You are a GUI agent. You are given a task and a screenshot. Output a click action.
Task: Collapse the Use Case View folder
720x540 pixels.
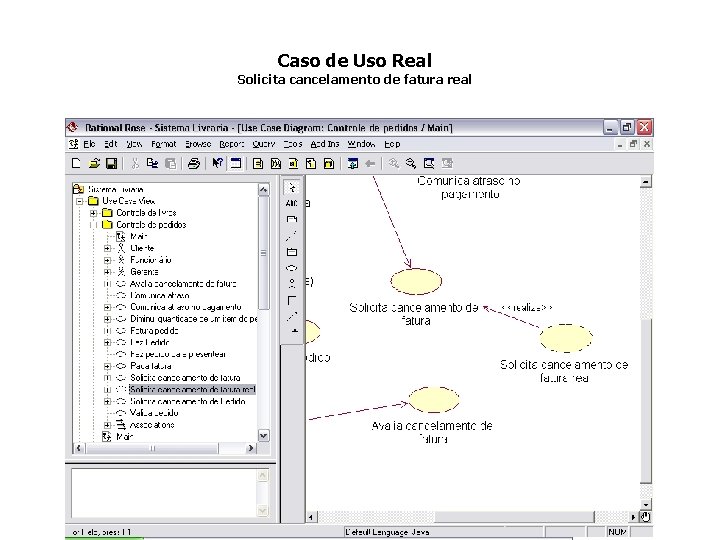click(x=80, y=201)
